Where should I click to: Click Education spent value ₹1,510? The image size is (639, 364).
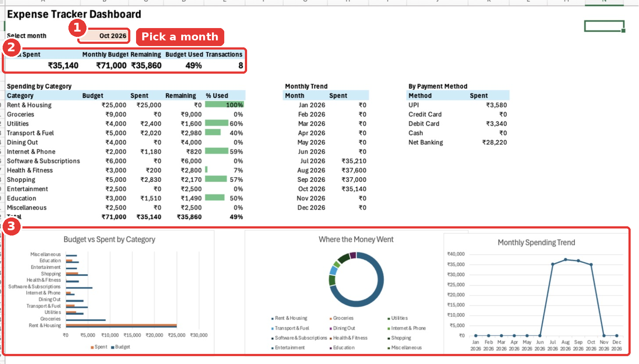[151, 198]
